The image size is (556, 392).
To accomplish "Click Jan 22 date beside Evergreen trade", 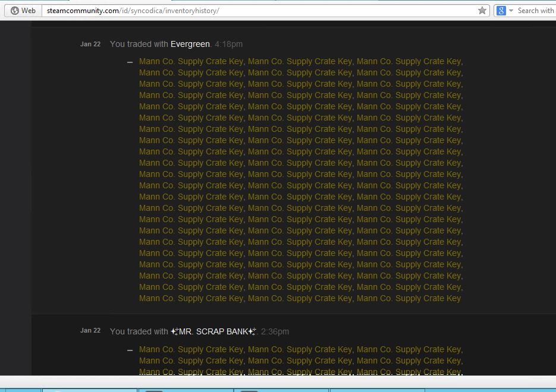I will coord(90,44).
